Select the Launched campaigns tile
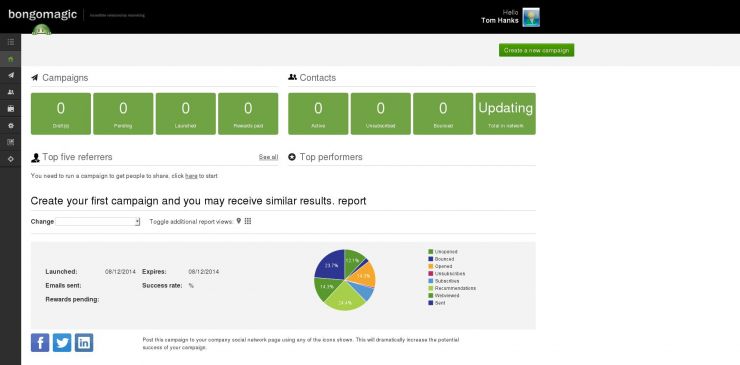The image size is (740, 365). [185, 114]
